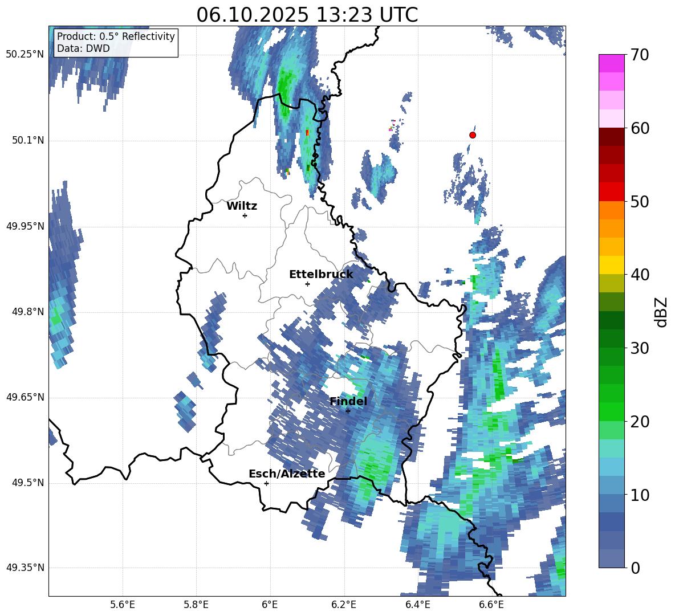675x616 pixels.
Task: Click the 49.35°N latitude label
Action: tap(25, 568)
